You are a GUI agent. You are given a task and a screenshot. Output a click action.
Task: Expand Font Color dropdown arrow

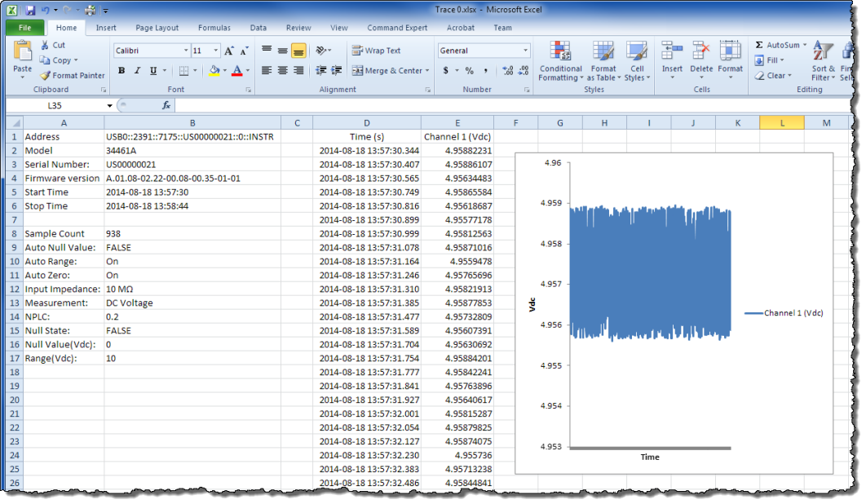pyautogui.click(x=247, y=70)
